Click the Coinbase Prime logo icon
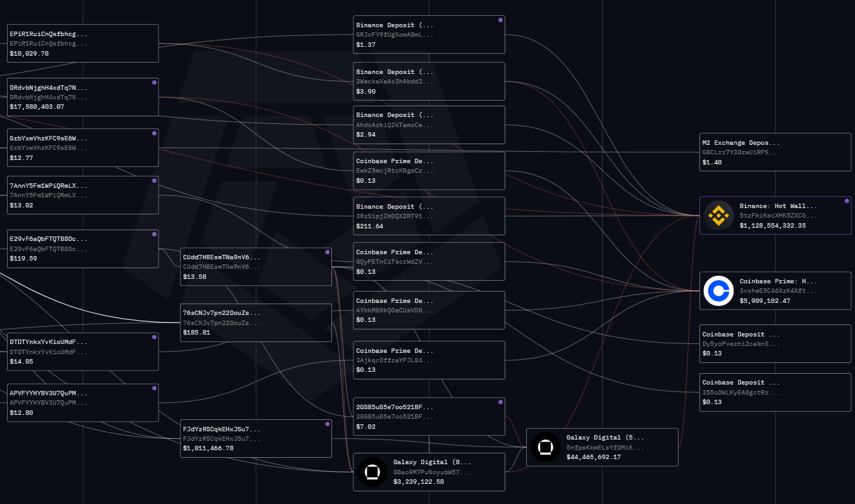 coord(719,291)
